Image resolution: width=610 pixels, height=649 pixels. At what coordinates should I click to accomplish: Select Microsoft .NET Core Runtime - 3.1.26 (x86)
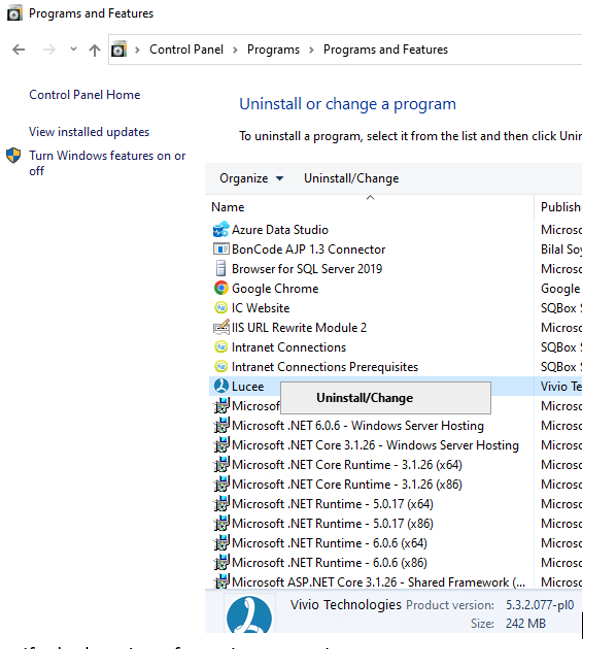(347, 484)
